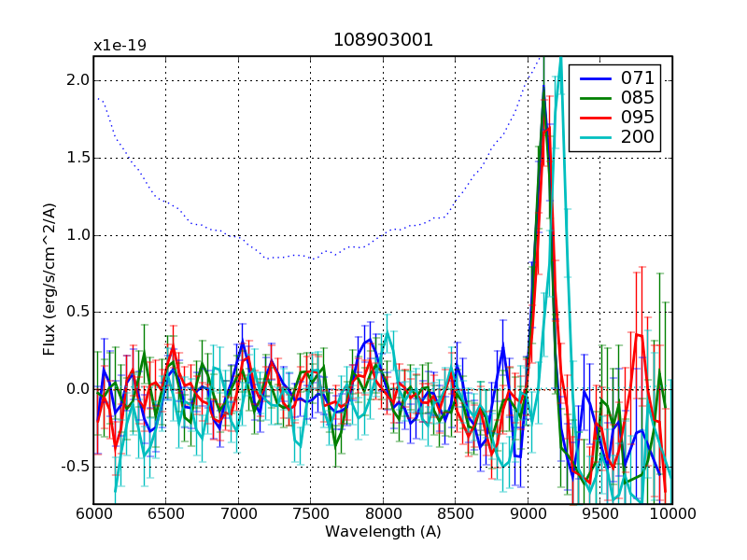
Task: Click the -0.5 y-axis tick label
Action: point(74,467)
